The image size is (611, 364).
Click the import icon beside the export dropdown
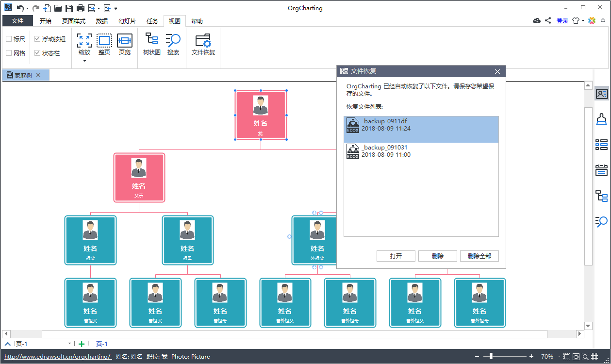(107, 8)
